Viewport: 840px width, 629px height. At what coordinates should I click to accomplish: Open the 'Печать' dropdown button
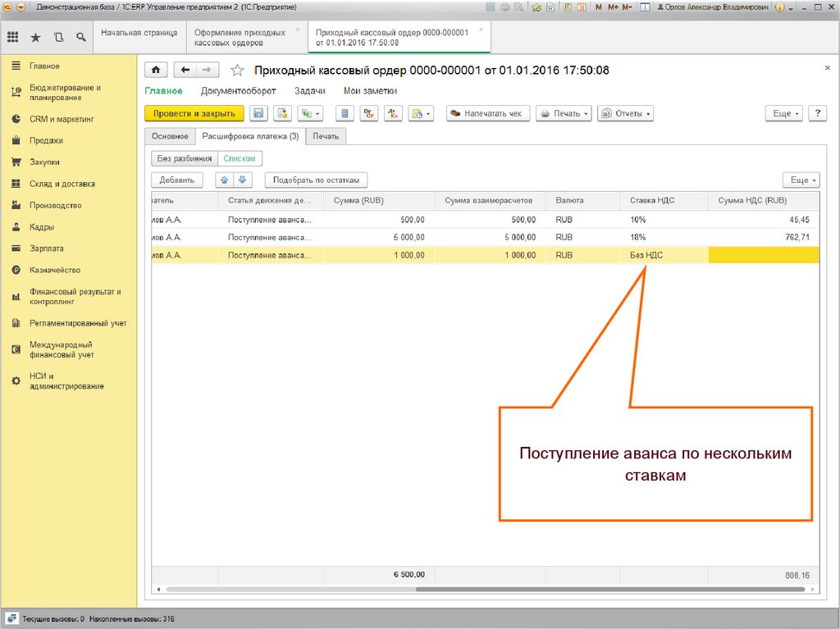pyautogui.click(x=564, y=114)
